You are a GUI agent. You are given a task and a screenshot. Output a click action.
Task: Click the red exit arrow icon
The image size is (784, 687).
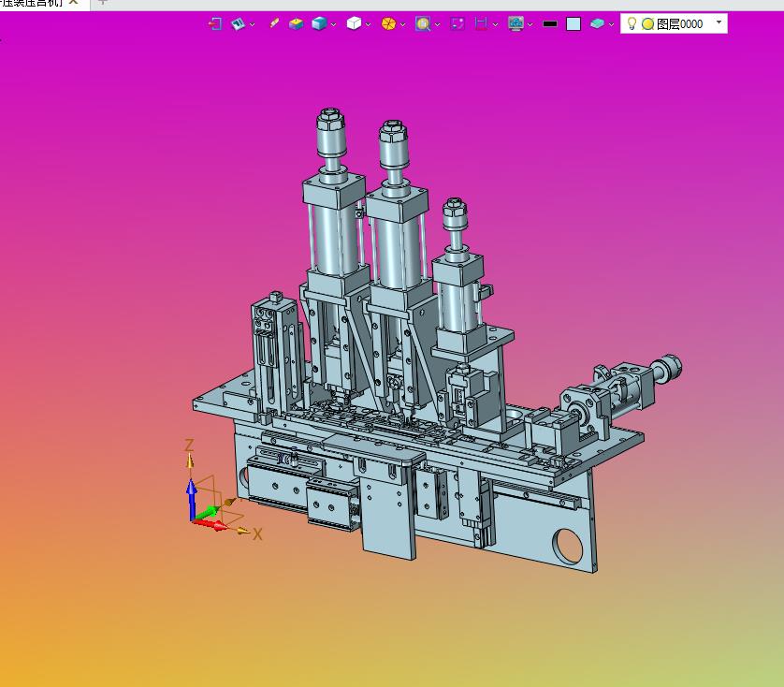[x=215, y=23]
